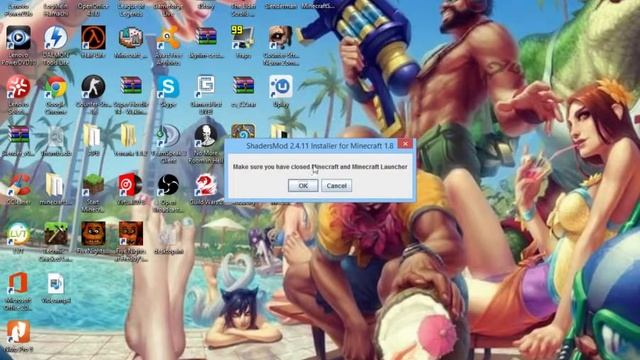Screen dimensions: 640x360
Task: Launch the Uplay desktop shortcut
Action: (x=280, y=87)
